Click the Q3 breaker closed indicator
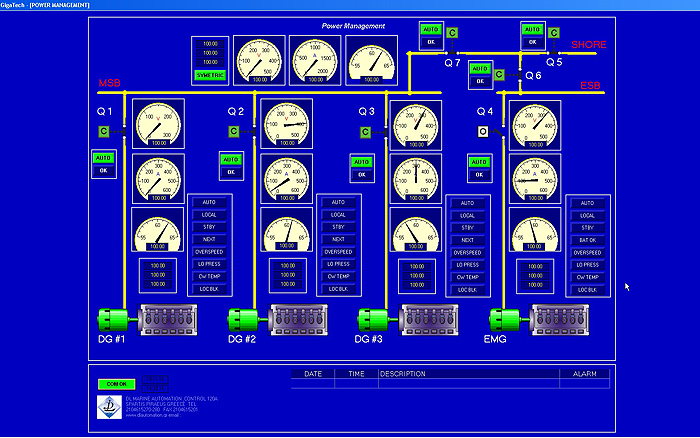700x438 pixels. click(365, 131)
